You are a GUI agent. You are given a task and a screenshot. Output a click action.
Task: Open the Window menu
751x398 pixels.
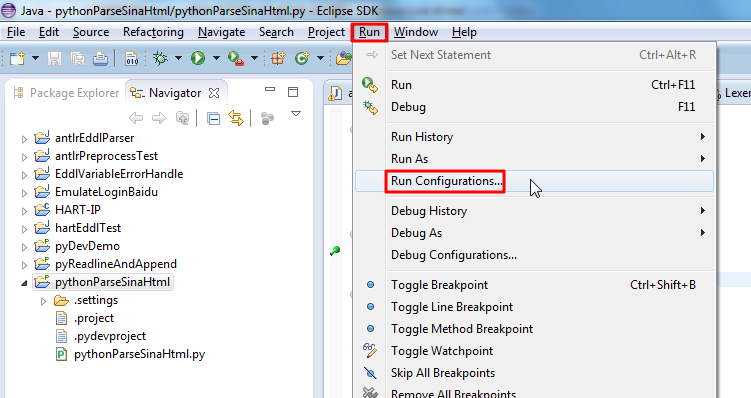[416, 32]
